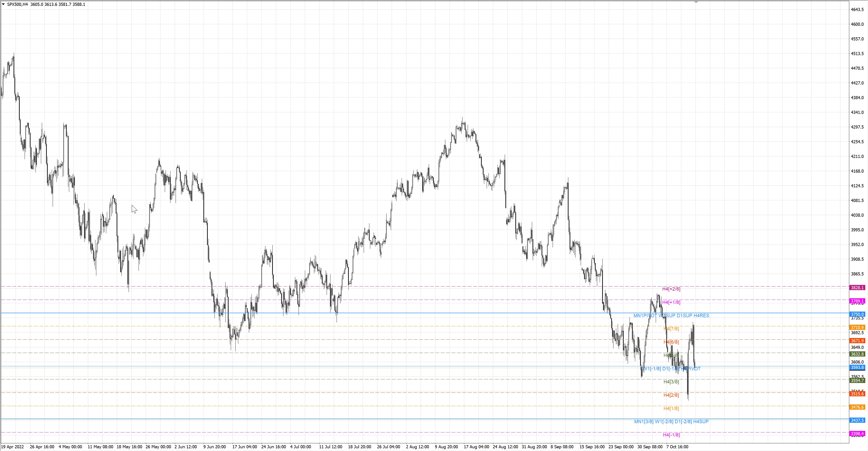Click 4643.5 on the price scale
868x451 pixels.
coord(857,9)
